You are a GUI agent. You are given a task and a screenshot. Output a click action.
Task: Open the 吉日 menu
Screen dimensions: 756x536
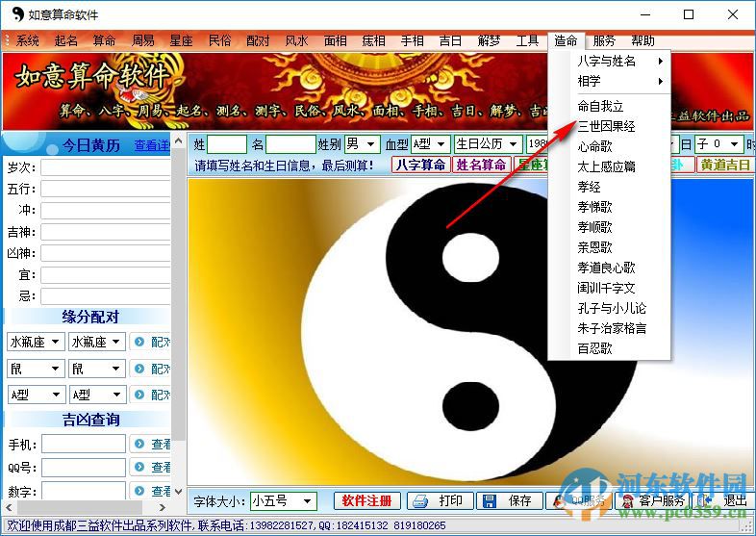point(450,40)
